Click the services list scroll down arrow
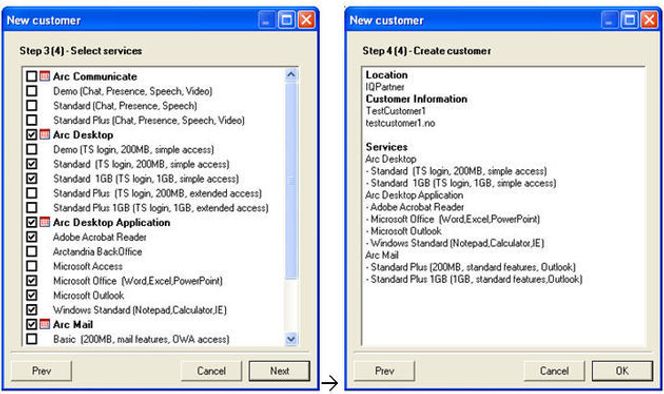Image resolution: width=664 pixels, height=394 pixels. 291,339
